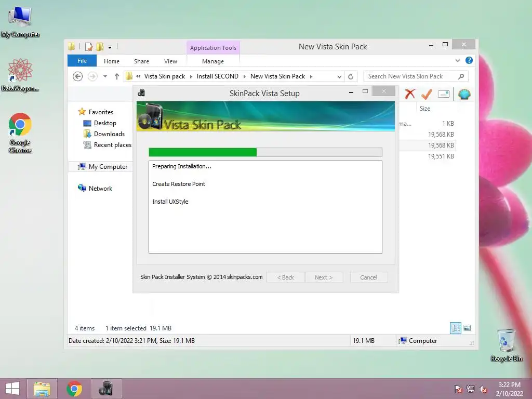Screen dimensions: 532x399
Task: Click the orange checkmark toolbar icon
Action: click(427, 94)
